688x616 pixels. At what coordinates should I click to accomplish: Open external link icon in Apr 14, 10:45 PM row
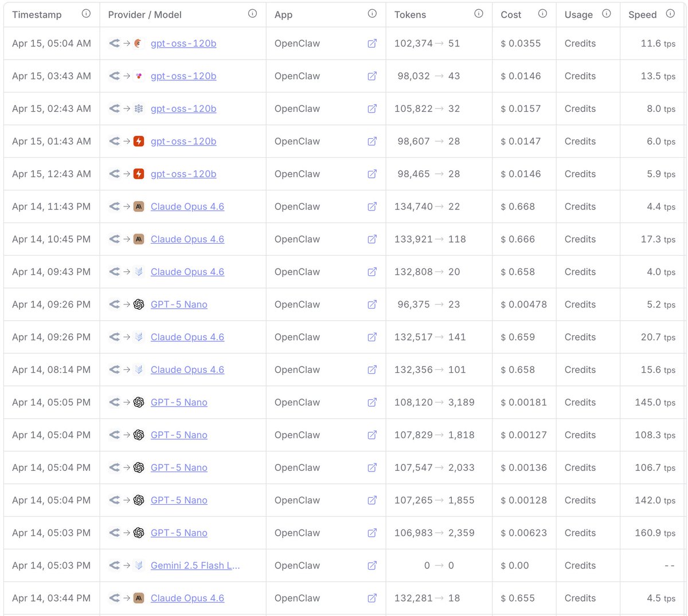[x=372, y=239]
